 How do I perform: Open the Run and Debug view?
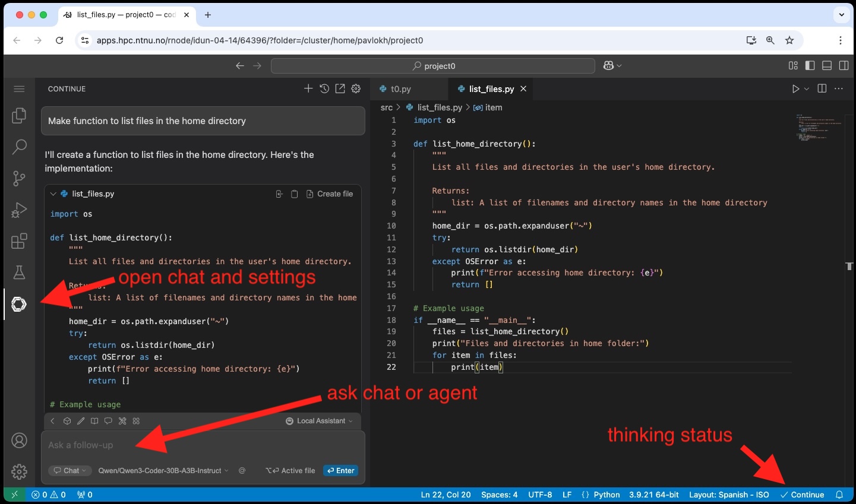pos(19,210)
